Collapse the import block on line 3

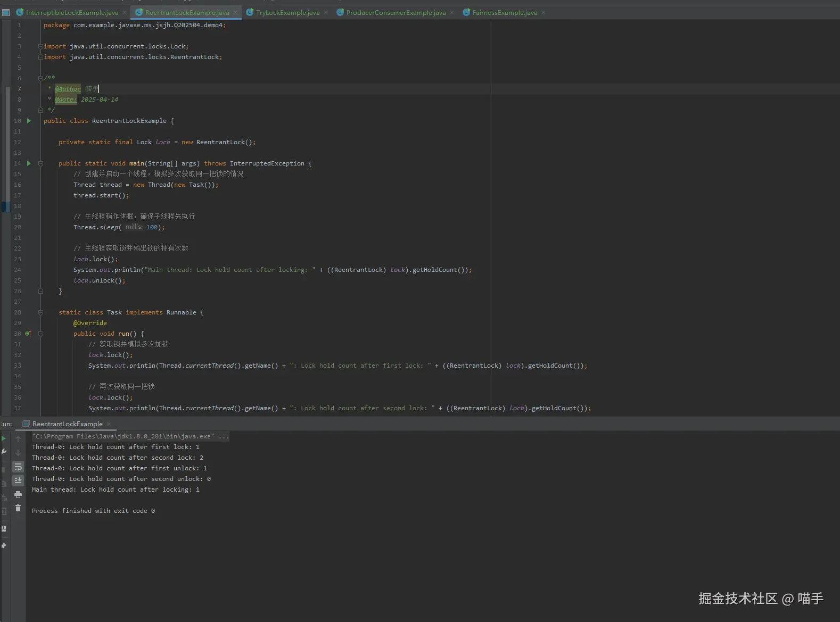(40, 46)
